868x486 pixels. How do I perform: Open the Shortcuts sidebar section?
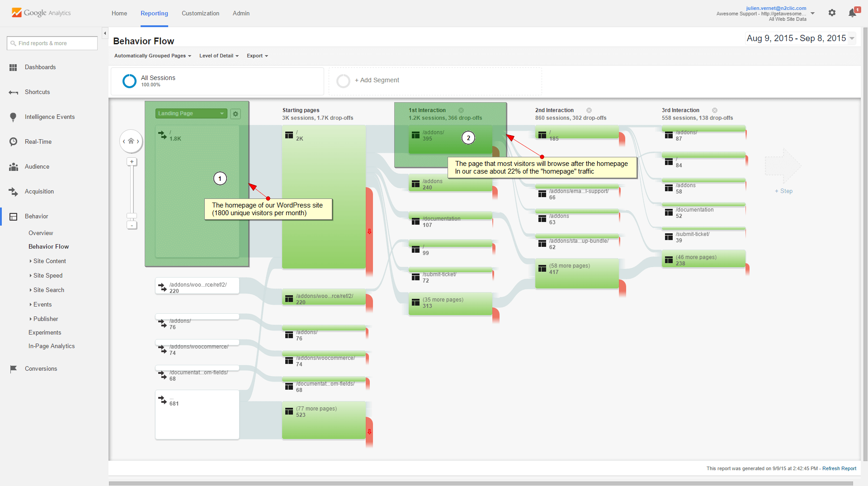click(x=37, y=92)
